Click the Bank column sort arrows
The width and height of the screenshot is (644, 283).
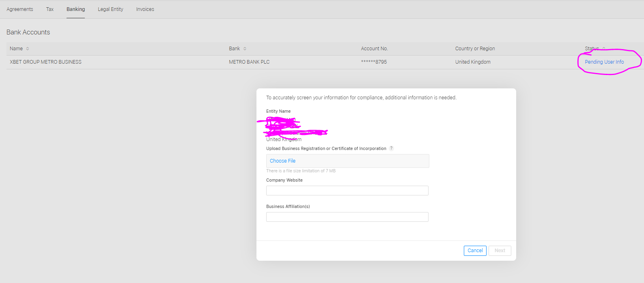245,49
